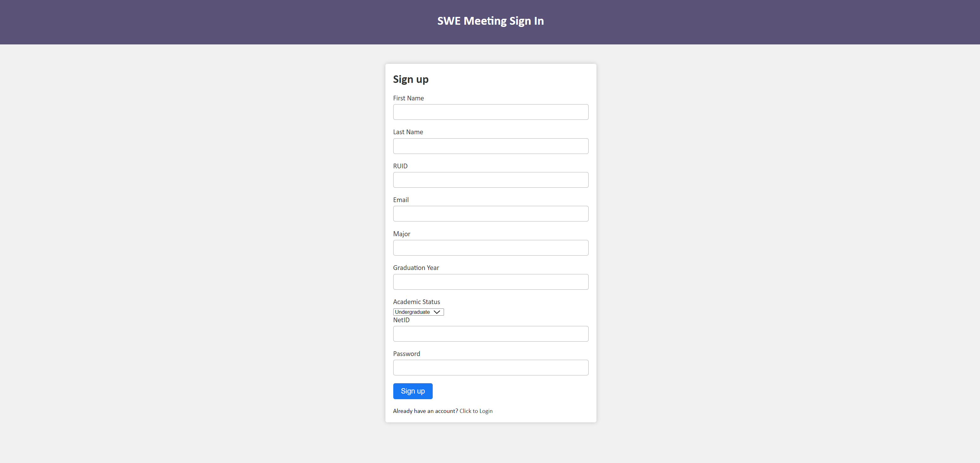This screenshot has height=463, width=980.
Task: Focus the Graduation Year field
Action: tap(490, 282)
